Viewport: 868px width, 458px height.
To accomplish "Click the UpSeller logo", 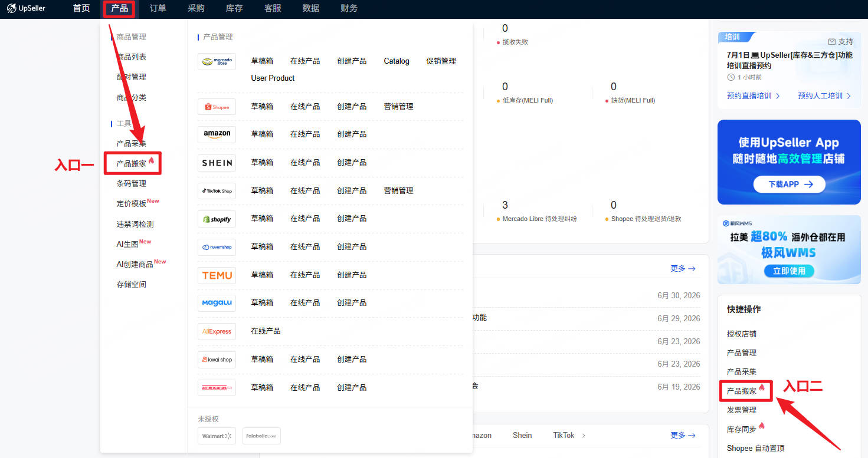I will (x=26, y=8).
